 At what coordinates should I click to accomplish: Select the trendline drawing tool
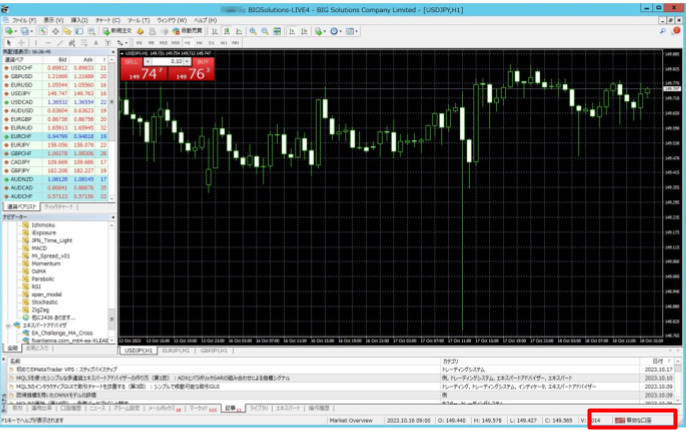click(x=59, y=43)
